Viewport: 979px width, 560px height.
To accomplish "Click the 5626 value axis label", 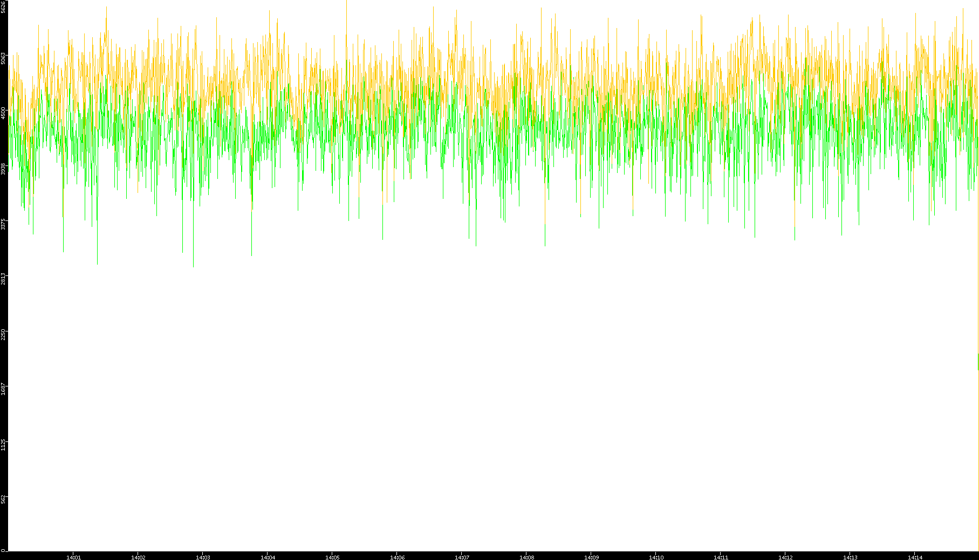I will (x=3, y=6).
